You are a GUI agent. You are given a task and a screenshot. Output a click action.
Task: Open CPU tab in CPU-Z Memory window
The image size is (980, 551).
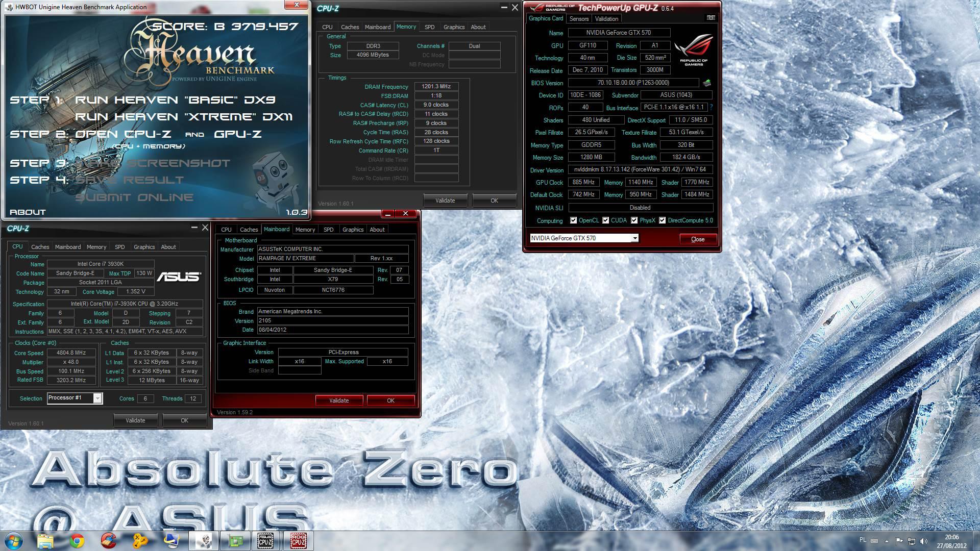pyautogui.click(x=327, y=27)
